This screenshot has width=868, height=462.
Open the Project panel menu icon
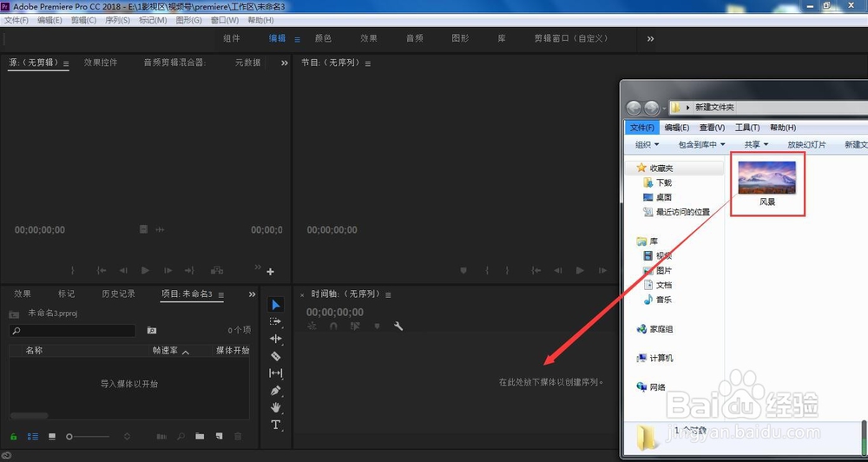coord(220,294)
